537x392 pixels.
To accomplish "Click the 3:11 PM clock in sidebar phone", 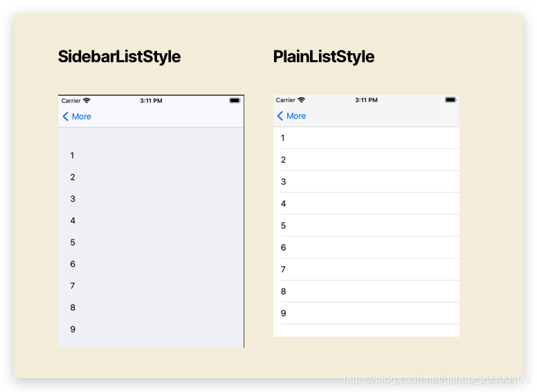I will (x=151, y=100).
